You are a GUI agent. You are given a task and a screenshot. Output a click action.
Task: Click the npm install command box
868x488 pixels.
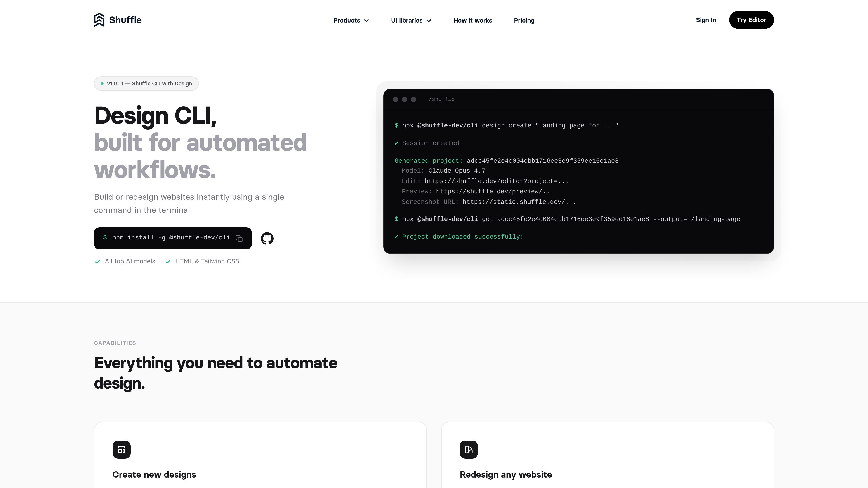click(172, 238)
